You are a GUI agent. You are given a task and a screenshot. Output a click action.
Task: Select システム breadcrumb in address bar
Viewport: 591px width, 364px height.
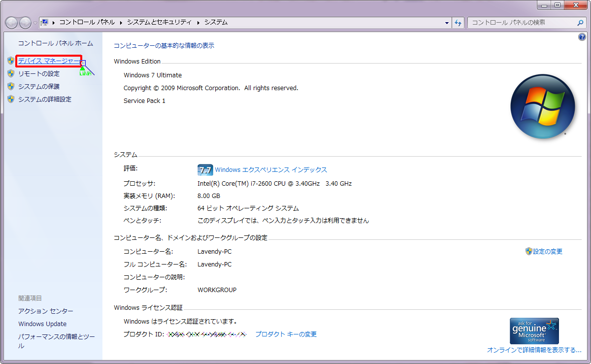216,22
